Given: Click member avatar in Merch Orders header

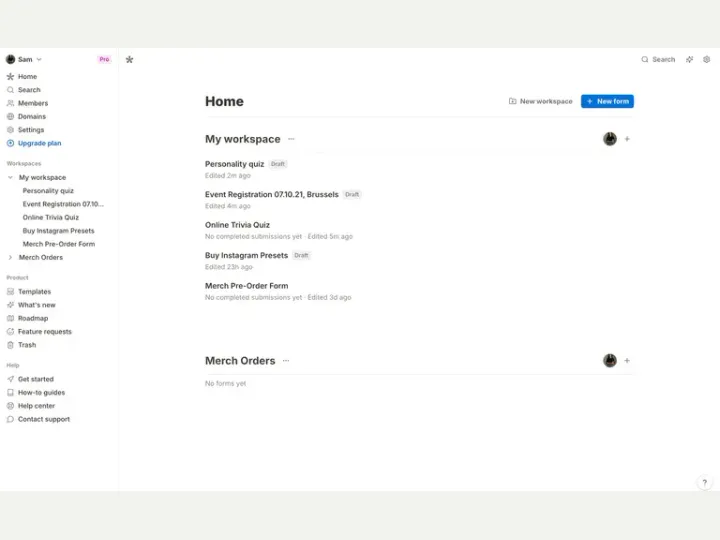Looking at the screenshot, I should [610, 360].
